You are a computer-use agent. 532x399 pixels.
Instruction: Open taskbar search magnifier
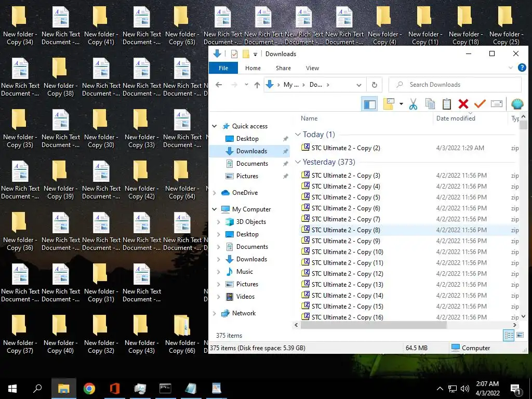[37, 388]
